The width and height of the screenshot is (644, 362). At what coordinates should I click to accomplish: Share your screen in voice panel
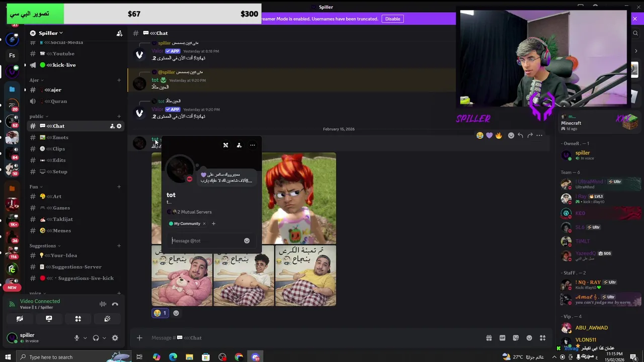coord(49,319)
